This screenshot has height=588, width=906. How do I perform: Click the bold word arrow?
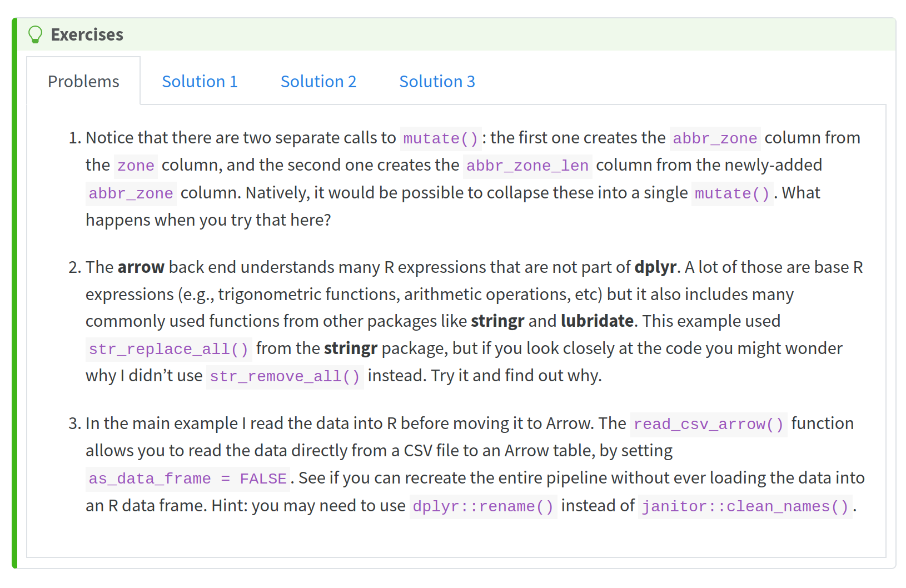tap(141, 267)
